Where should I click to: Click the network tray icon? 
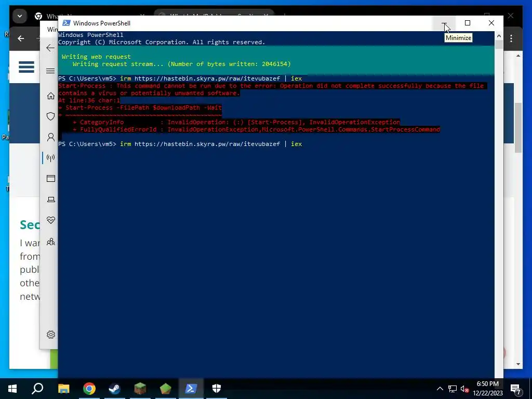[453, 389]
